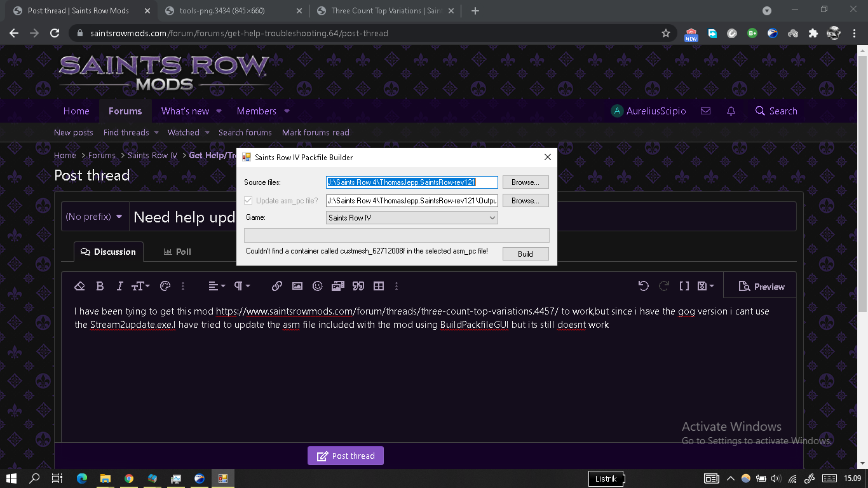Click the Build button
Screen dimensions: 868x488
tap(526, 254)
